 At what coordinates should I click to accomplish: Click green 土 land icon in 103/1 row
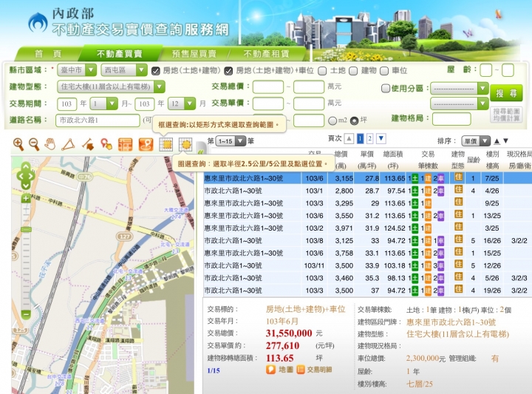[x=415, y=191]
